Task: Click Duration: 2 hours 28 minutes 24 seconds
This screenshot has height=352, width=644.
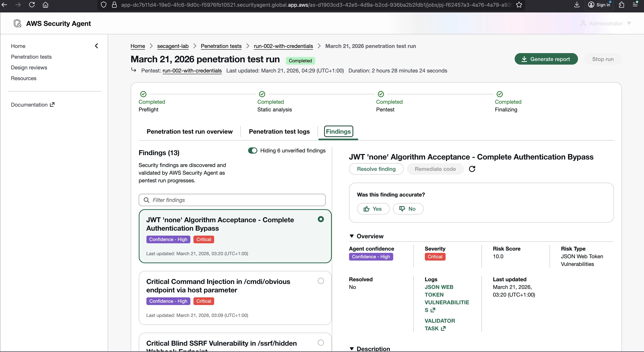Action: click(x=398, y=71)
